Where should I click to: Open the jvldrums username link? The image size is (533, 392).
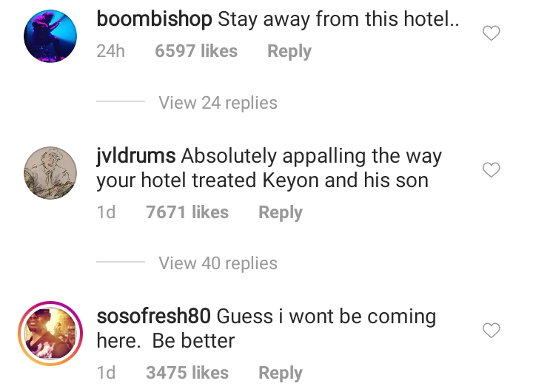pyautogui.click(x=136, y=156)
